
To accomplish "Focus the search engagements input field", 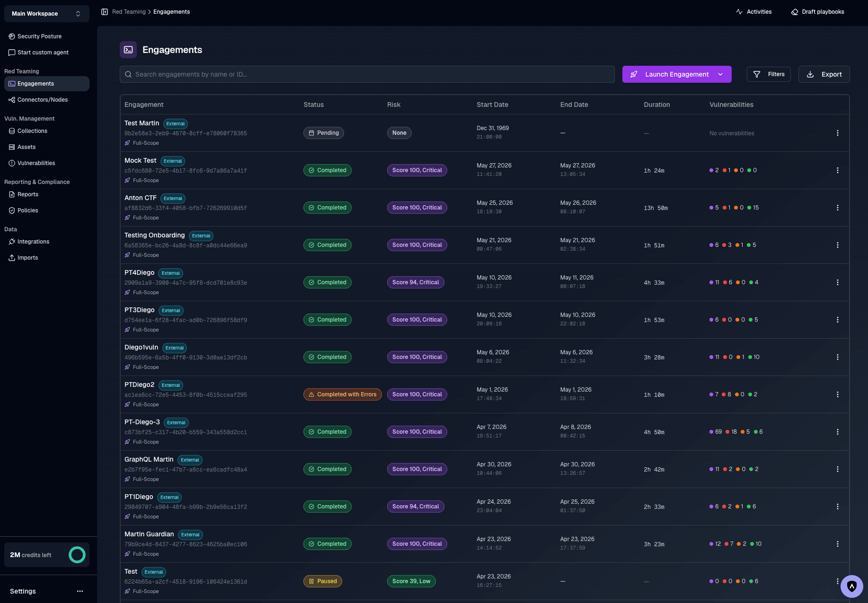I will click(367, 74).
